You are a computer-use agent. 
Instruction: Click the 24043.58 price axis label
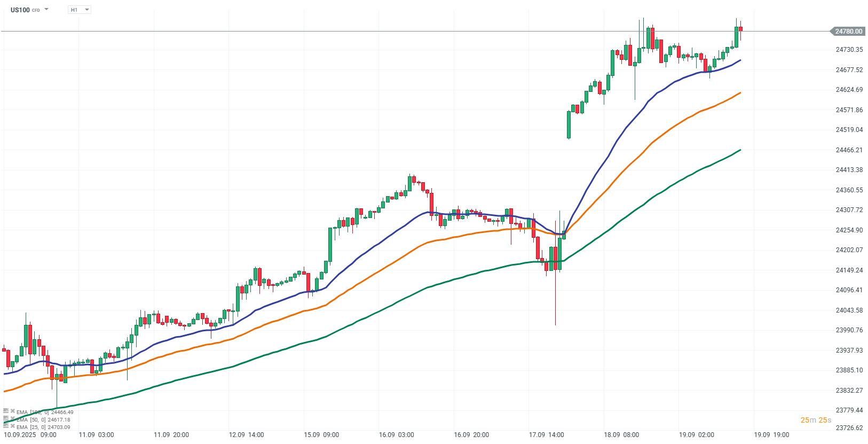point(849,310)
